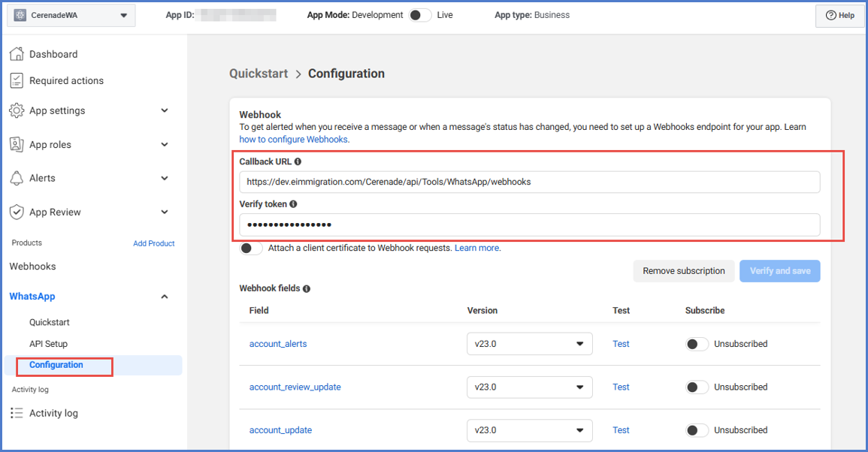Click the Alerts bell icon
This screenshot has width=868, height=452.
17,178
